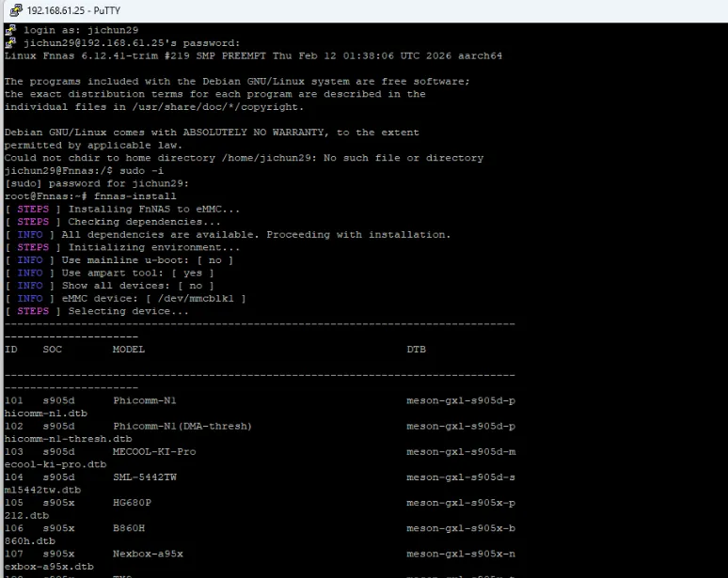728x578 pixels.
Task: Click the Phicomm-N1(DMA-thresh) model entry
Action: 182,426
